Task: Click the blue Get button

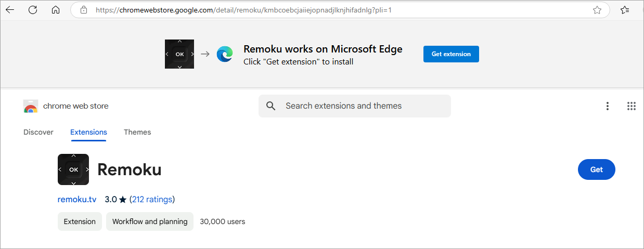Action: pos(597,169)
